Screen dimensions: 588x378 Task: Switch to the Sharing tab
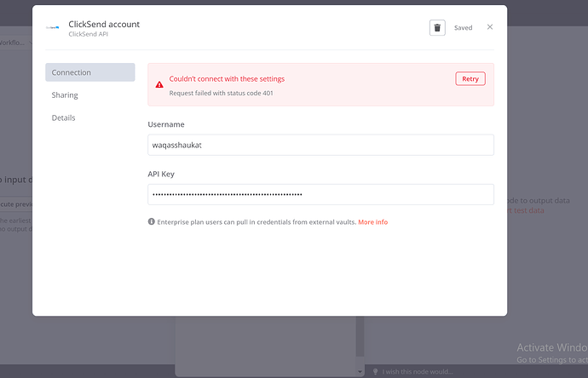(x=65, y=95)
